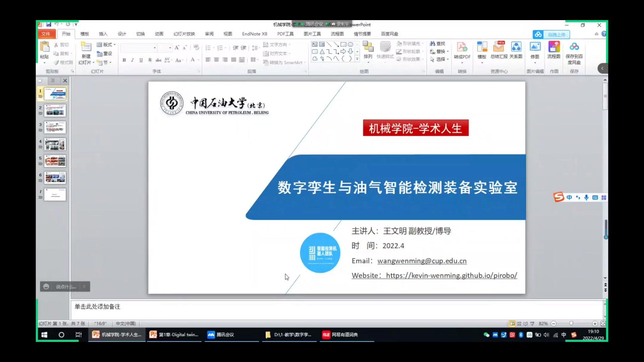Viewport: 644px width, 362px height.
Task: Align text right in paragraph group
Action: point(225,60)
